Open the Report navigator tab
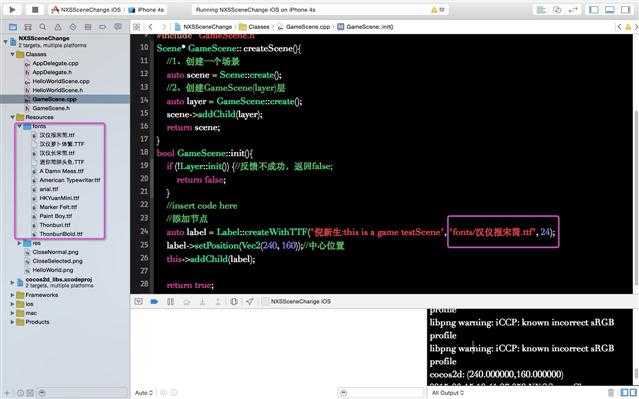This screenshot has width=639, height=399. coord(118,27)
